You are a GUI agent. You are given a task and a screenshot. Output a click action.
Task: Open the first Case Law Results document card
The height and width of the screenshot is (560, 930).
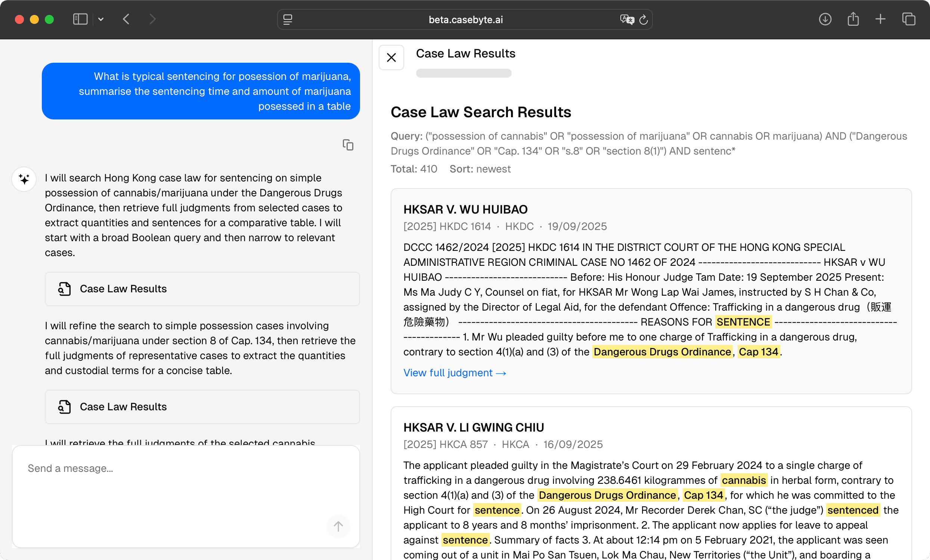click(x=202, y=289)
